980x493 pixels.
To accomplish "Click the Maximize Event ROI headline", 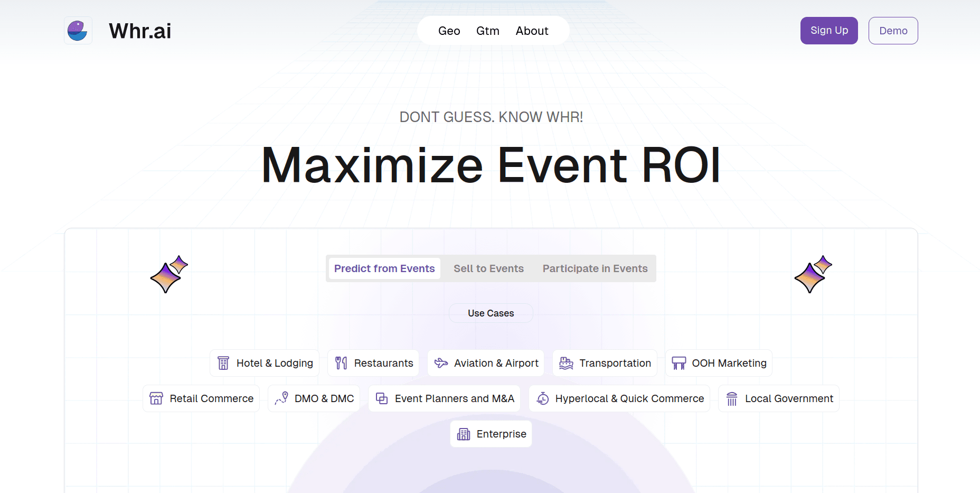I will (x=491, y=165).
